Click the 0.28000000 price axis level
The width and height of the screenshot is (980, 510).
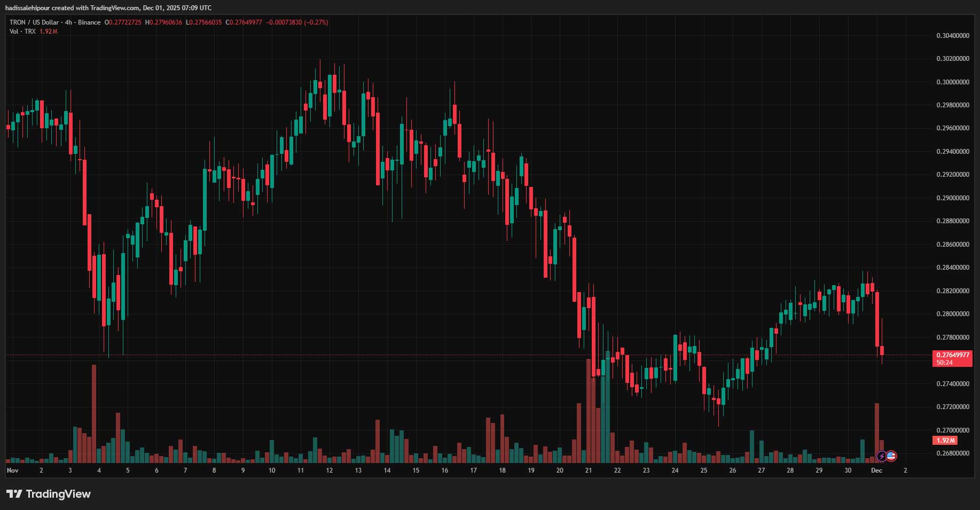click(953, 314)
